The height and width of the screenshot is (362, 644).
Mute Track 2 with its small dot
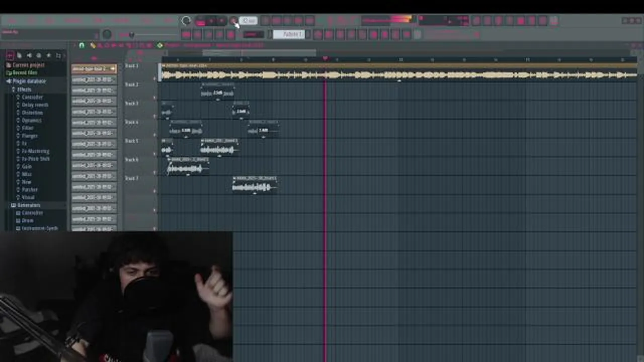tap(155, 98)
